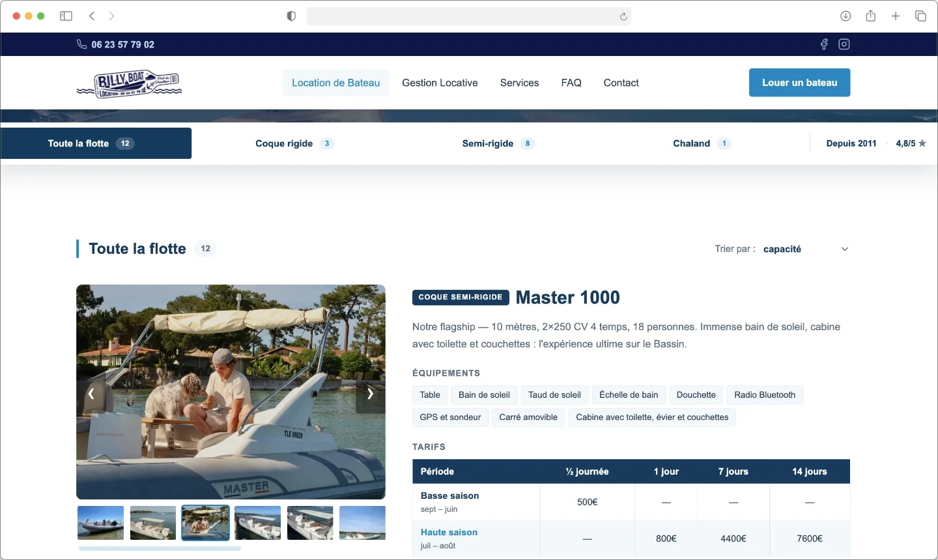Go back in Safari
938x560 pixels.
coord(92,16)
